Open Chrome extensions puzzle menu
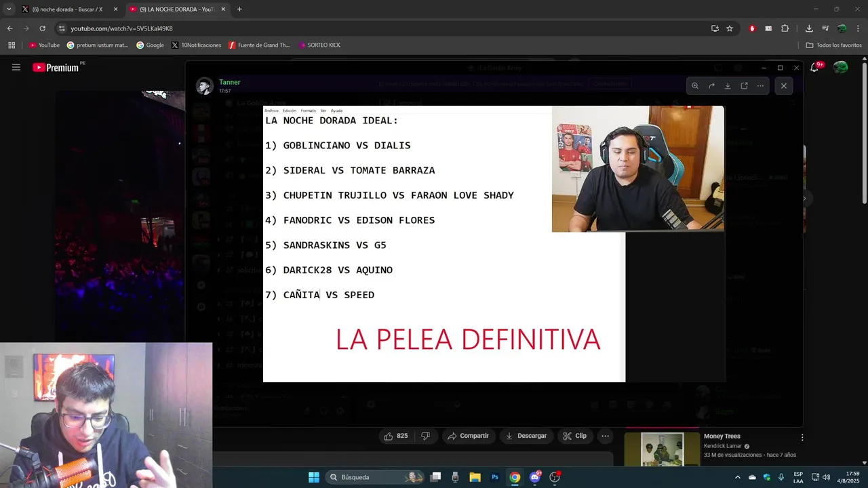This screenshot has width=868, height=488. [785, 28]
